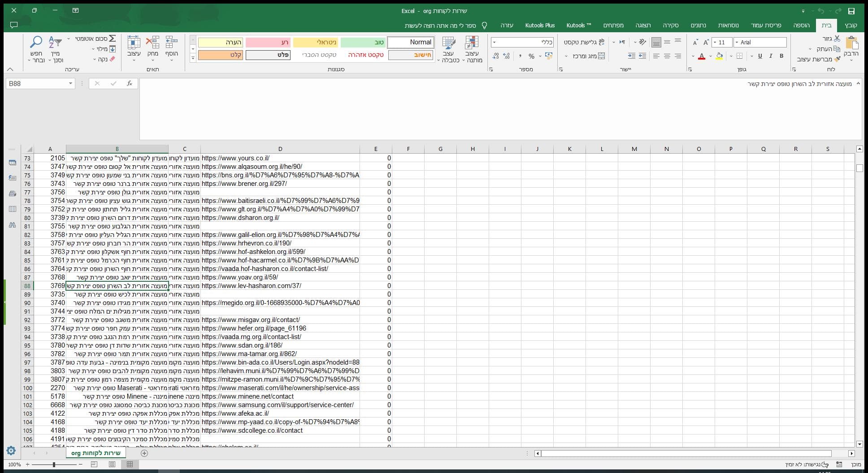Image resolution: width=868 pixels, height=473 pixels.
Task: Open the number format dropdown
Action: coord(494,42)
